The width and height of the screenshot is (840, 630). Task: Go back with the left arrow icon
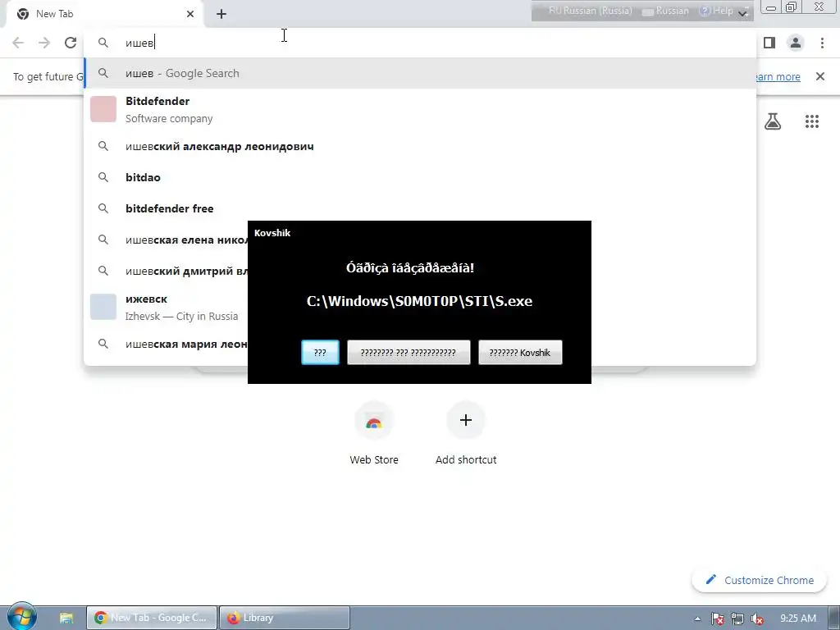tap(18, 43)
